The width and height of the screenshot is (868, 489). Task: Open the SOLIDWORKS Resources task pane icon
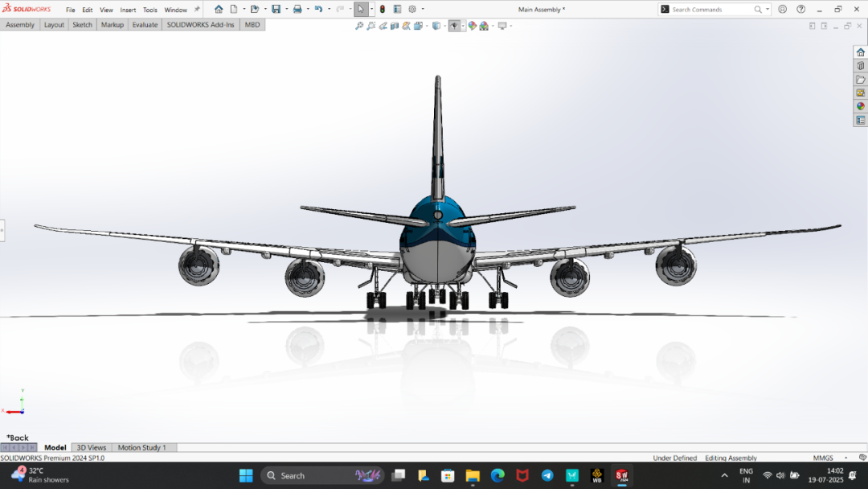(860, 52)
